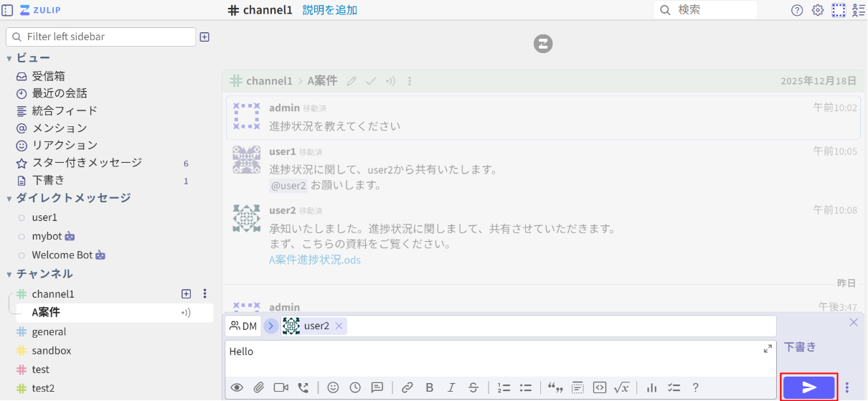
Task: Insert a code block
Action: coord(600,387)
